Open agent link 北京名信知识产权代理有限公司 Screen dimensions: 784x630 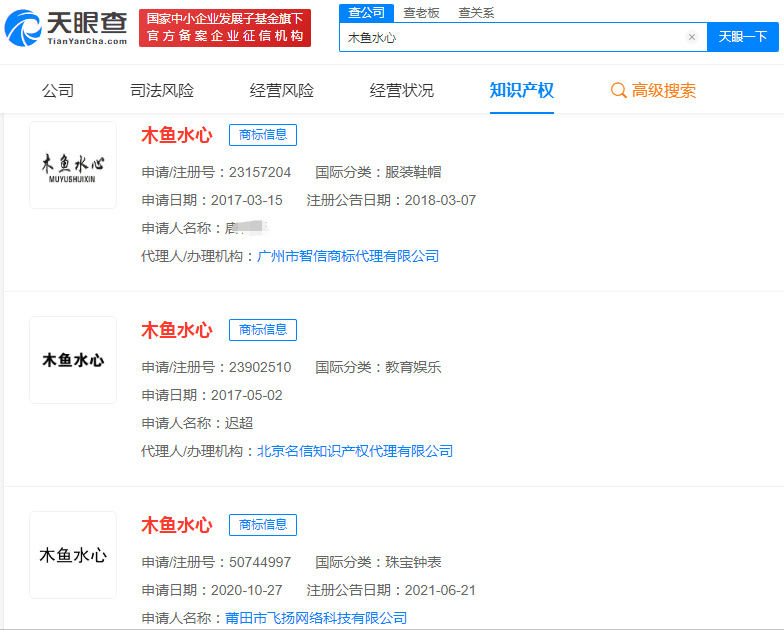355,452
